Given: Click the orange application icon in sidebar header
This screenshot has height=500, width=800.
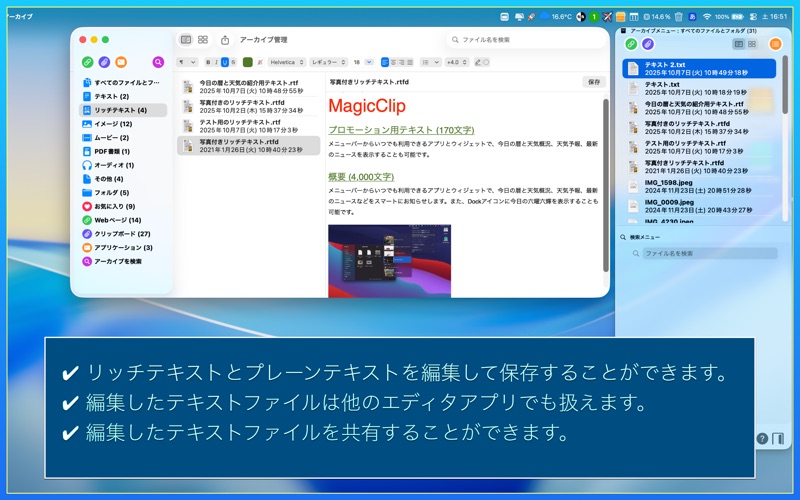Looking at the screenshot, I should [121, 62].
